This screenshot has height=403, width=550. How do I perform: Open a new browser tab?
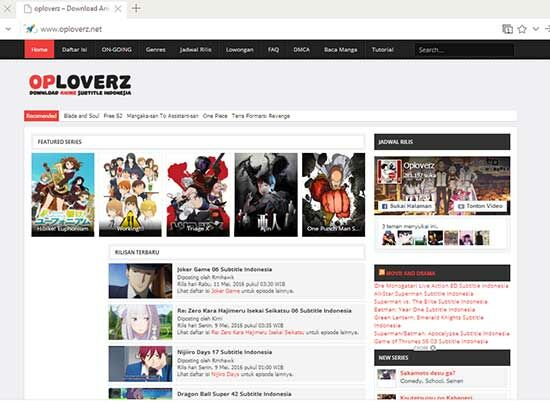(136, 8)
